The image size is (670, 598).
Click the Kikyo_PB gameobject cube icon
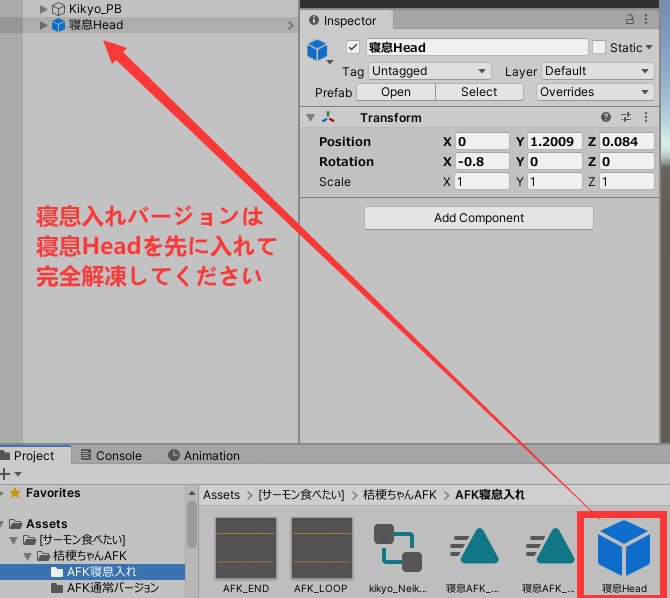coord(58,9)
